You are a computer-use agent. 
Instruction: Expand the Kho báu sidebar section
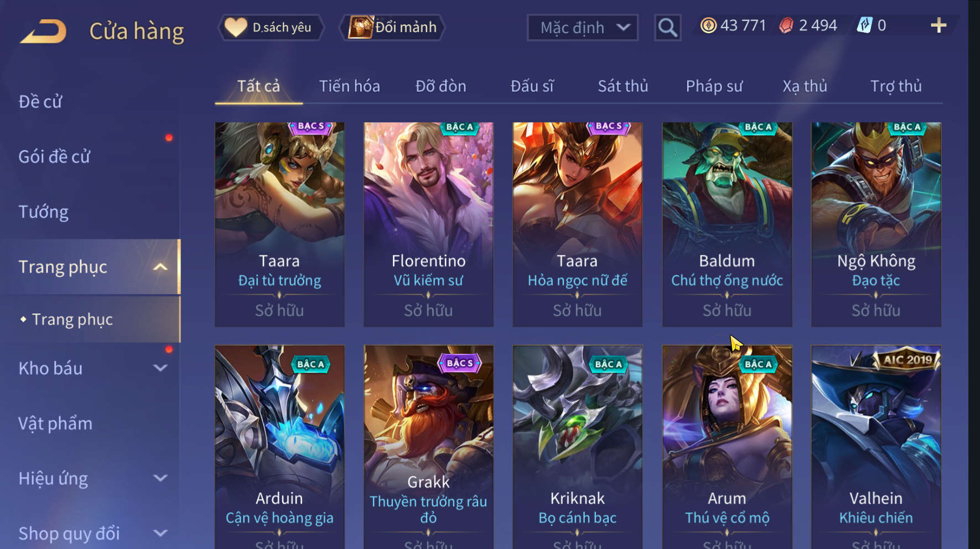(x=160, y=368)
